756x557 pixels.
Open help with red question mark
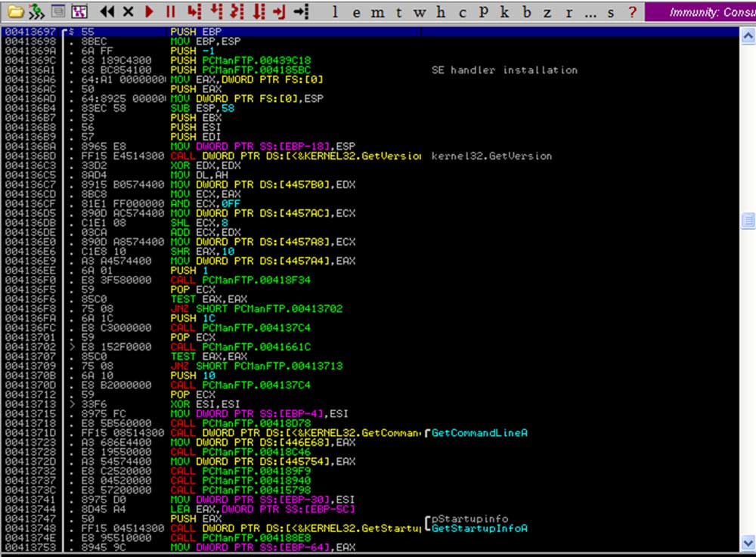(632, 12)
